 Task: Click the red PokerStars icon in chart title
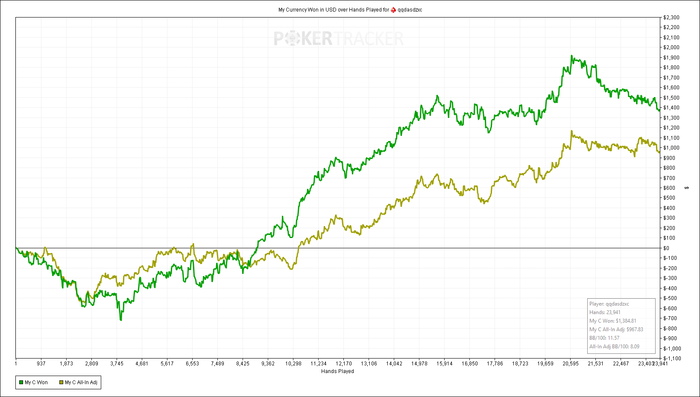[393, 9]
